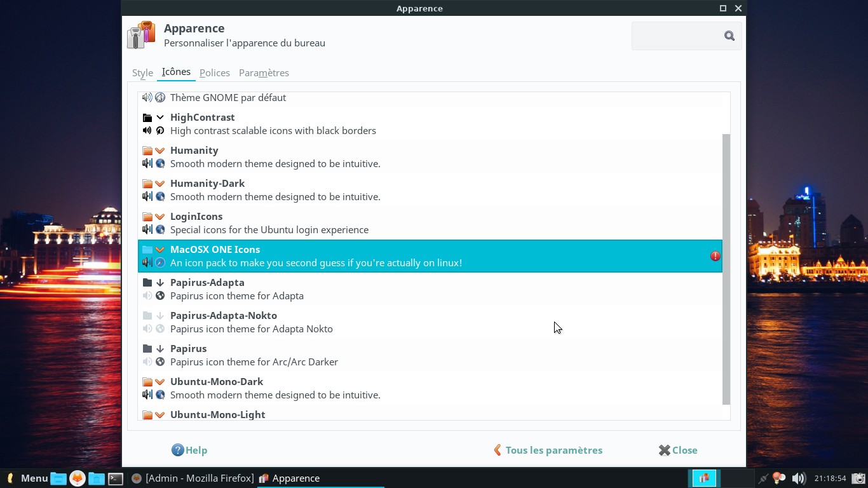This screenshot has width=868, height=488.
Task: Open the second folder launcher beside Firefox
Action: (97, 478)
